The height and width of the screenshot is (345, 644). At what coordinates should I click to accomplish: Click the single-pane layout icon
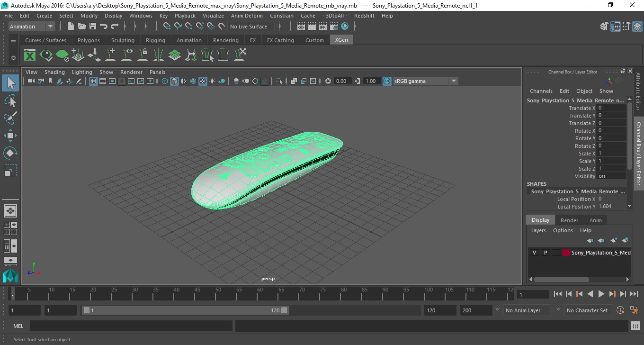[10, 211]
